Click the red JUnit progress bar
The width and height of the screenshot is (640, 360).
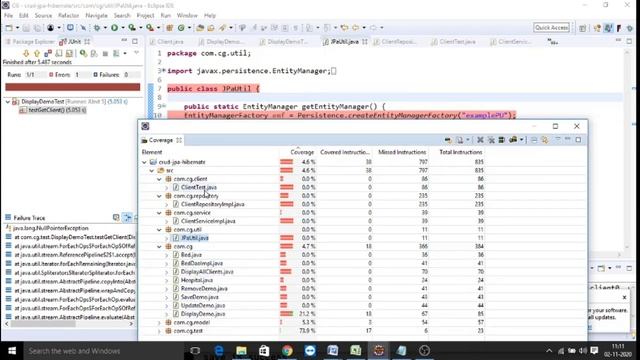[73, 87]
